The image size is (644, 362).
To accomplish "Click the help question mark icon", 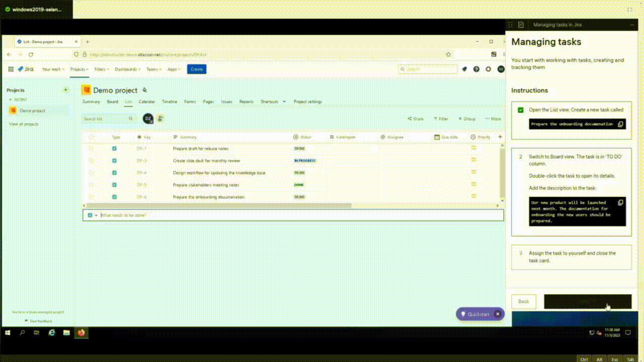I will pos(476,69).
